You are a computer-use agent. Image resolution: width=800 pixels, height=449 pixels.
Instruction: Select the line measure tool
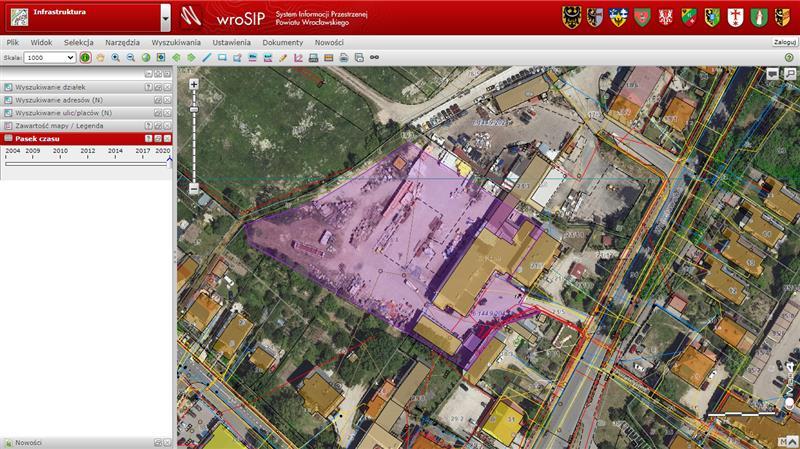(207, 58)
